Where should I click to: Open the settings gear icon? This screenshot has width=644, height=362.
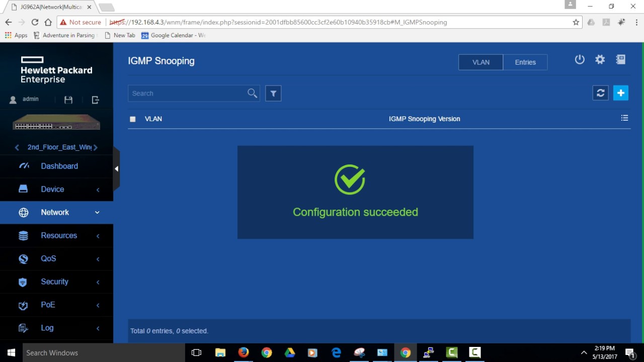(x=600, y=59)
